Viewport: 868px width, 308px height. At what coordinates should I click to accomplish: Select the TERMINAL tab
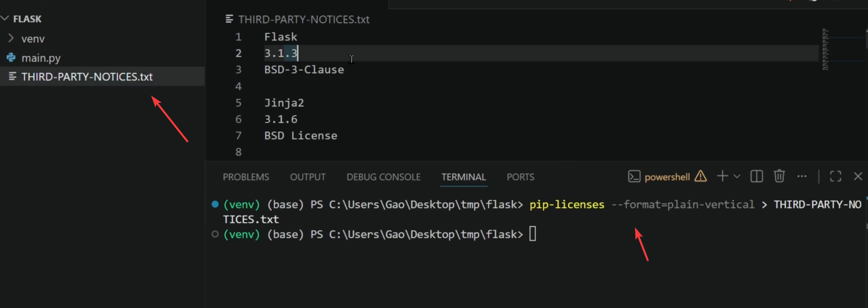[464, 177]
